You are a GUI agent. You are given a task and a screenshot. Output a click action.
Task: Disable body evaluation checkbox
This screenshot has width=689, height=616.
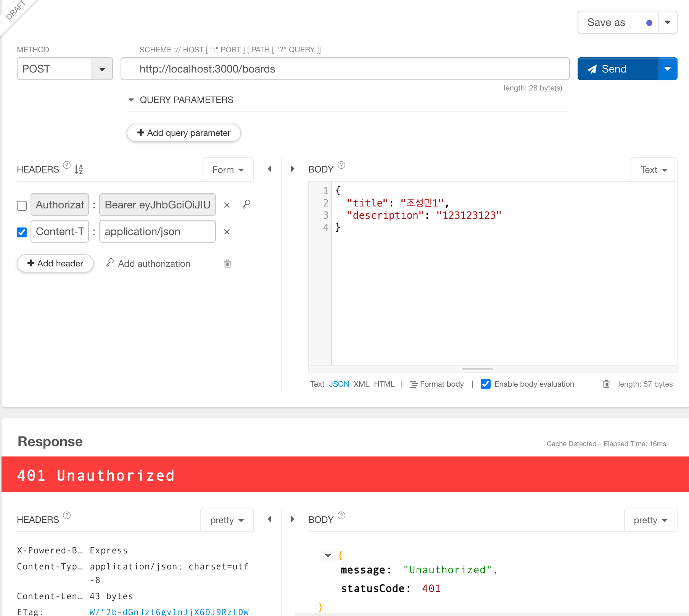point(486,384)
